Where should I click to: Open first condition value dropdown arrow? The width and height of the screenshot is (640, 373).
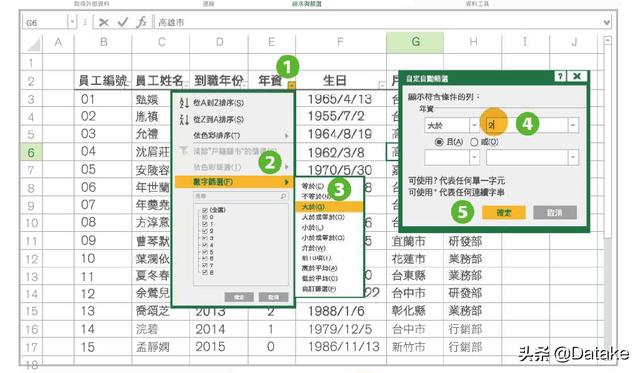point(573,125)
